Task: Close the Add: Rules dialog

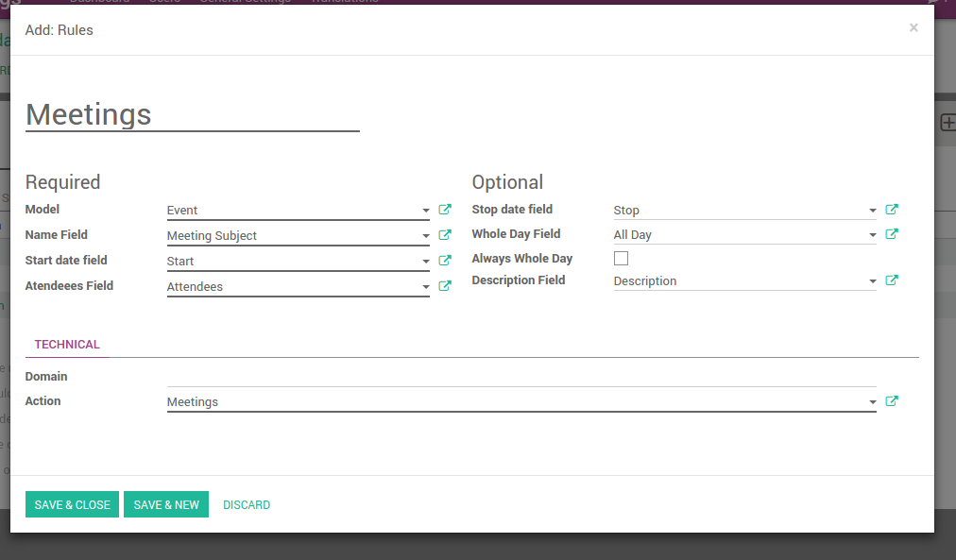Action: click(x=913, y=28)
